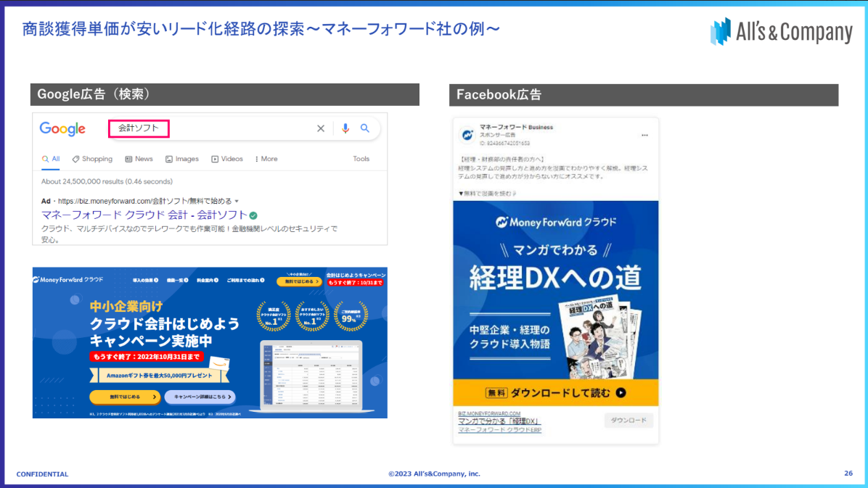Click the 99% award laurel badge
Screen dimensions: 868x488
click(x=351, y=316)
